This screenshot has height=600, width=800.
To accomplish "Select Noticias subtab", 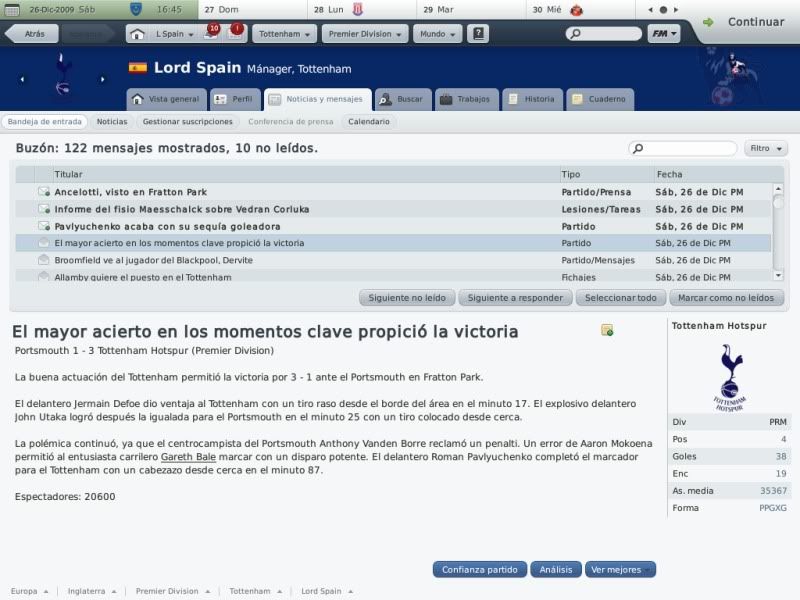I will click(112, 122).
